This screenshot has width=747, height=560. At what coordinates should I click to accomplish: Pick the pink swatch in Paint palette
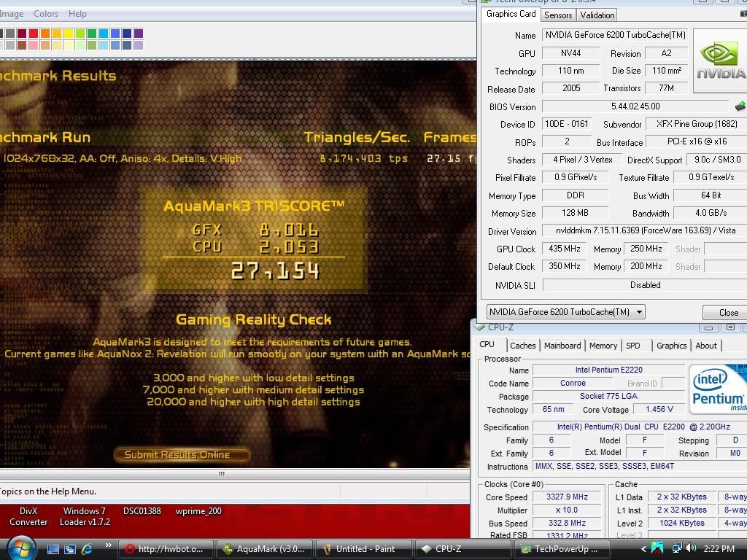[34, 45]
